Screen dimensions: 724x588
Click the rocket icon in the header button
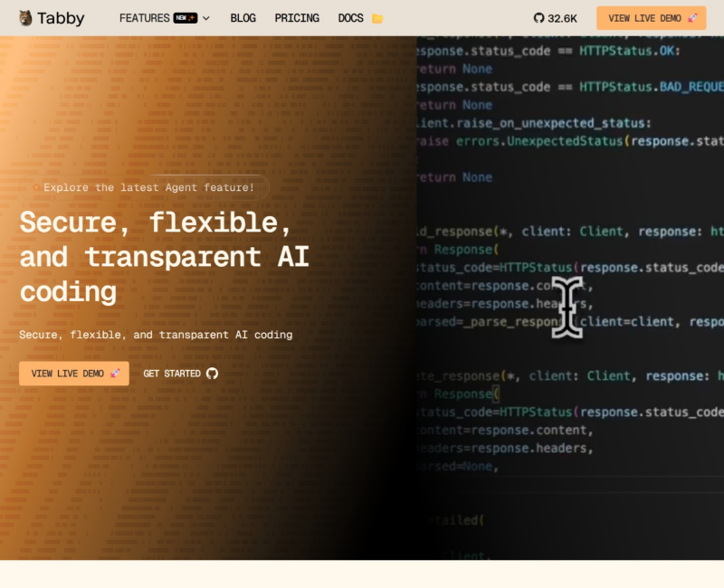[x=692, y=18]
